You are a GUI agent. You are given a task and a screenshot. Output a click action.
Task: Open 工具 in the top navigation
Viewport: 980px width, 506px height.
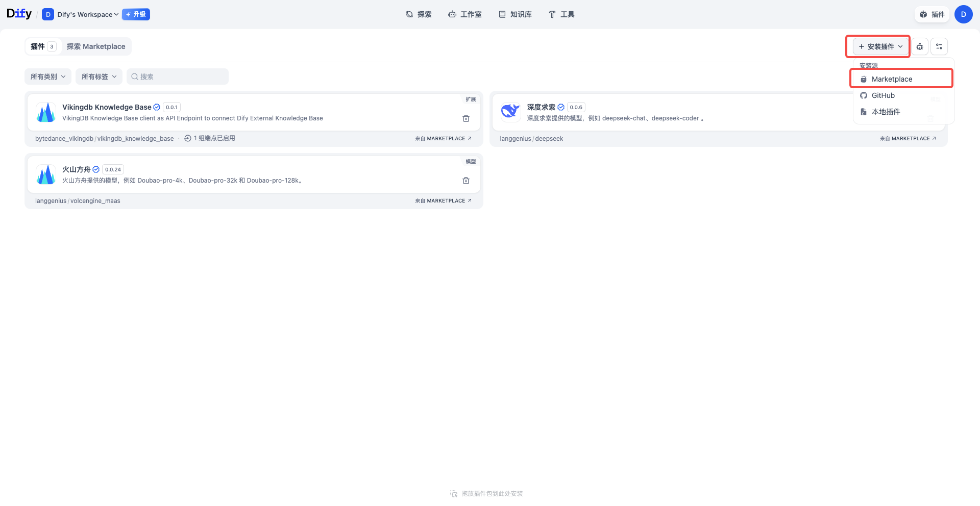click(561, 14)
